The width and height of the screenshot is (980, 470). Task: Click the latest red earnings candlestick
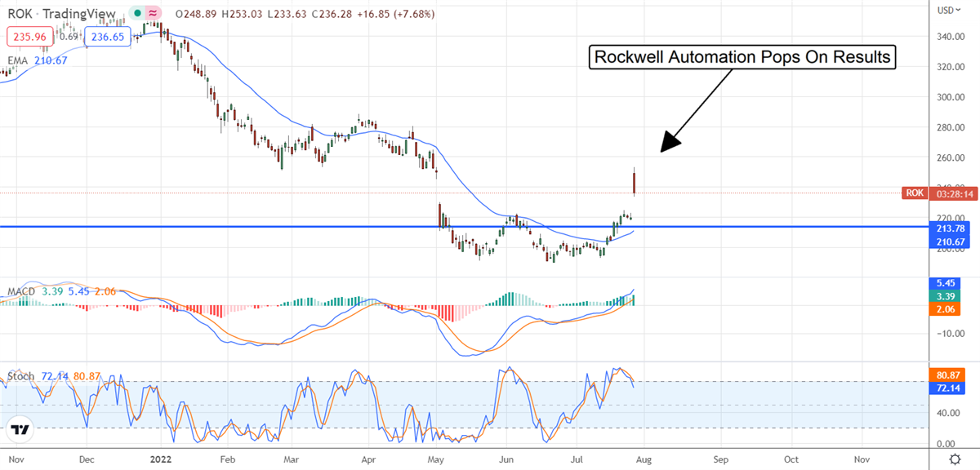pos(635,181)
